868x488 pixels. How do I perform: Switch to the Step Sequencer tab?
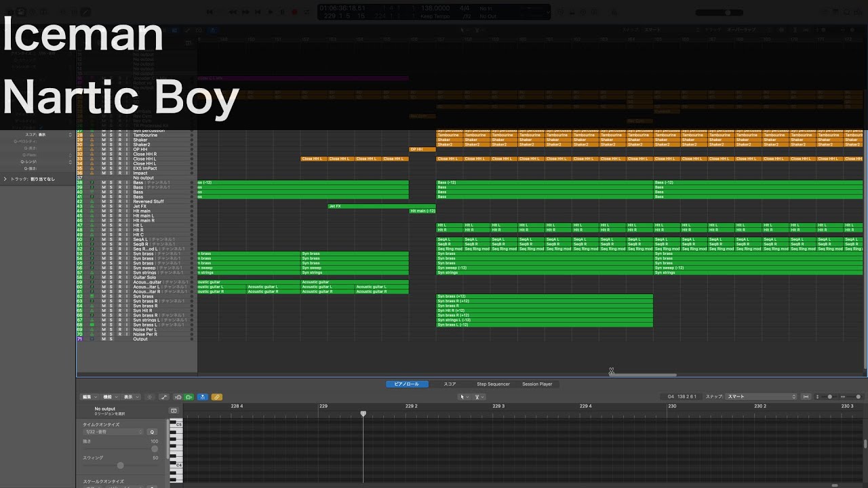[x=493, y=384]
